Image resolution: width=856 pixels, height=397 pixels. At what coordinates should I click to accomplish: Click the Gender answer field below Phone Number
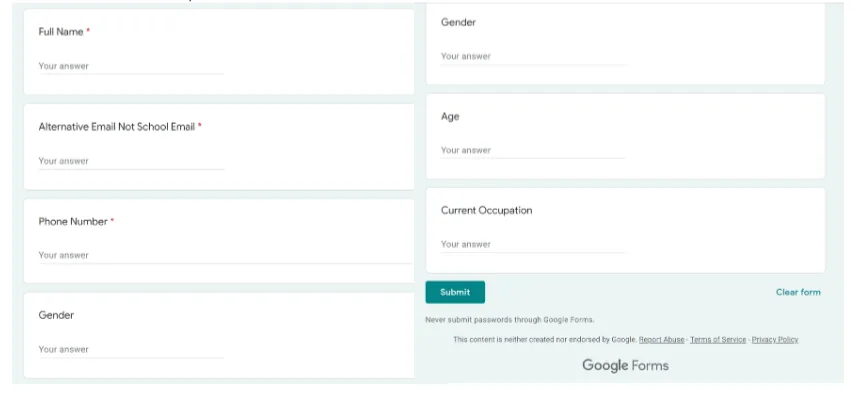(x=131, y=349)
